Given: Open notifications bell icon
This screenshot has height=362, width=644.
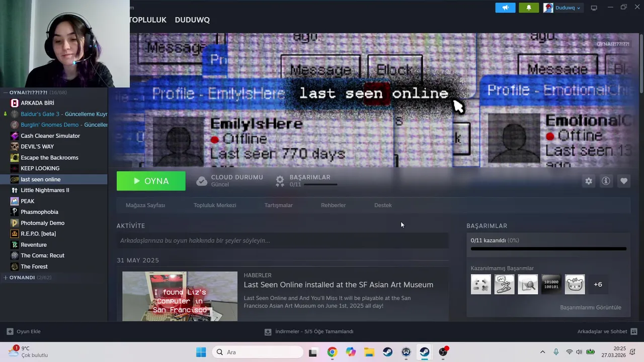Looking at the screenshot, I should click(529, 8).
